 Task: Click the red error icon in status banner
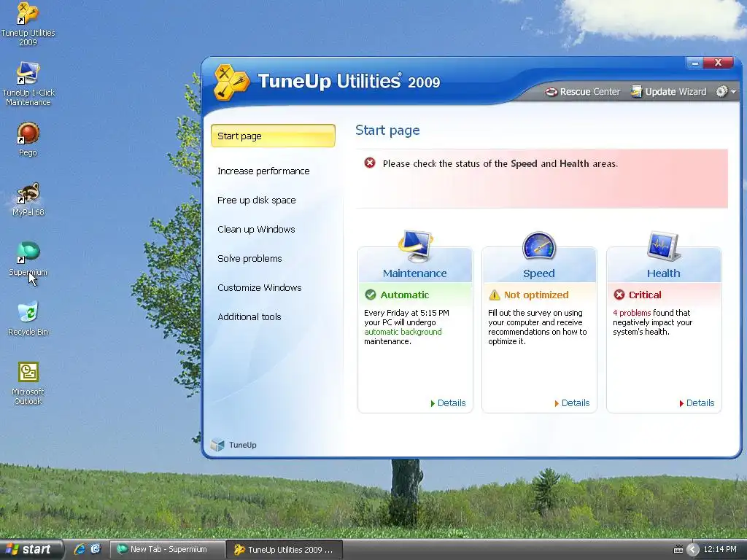(x=370, y=163)
